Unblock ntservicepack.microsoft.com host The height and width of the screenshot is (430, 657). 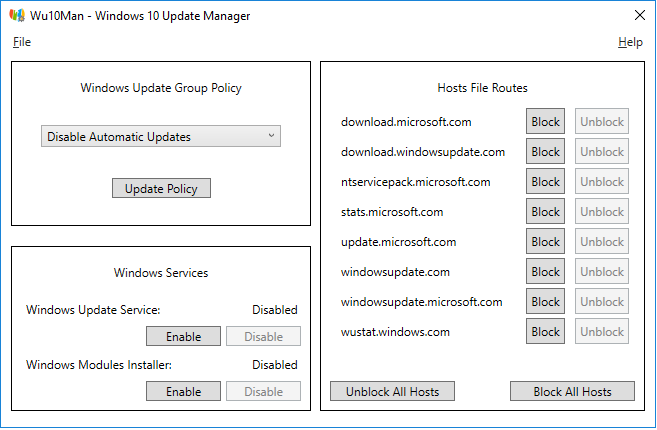(x=602, y=181)
